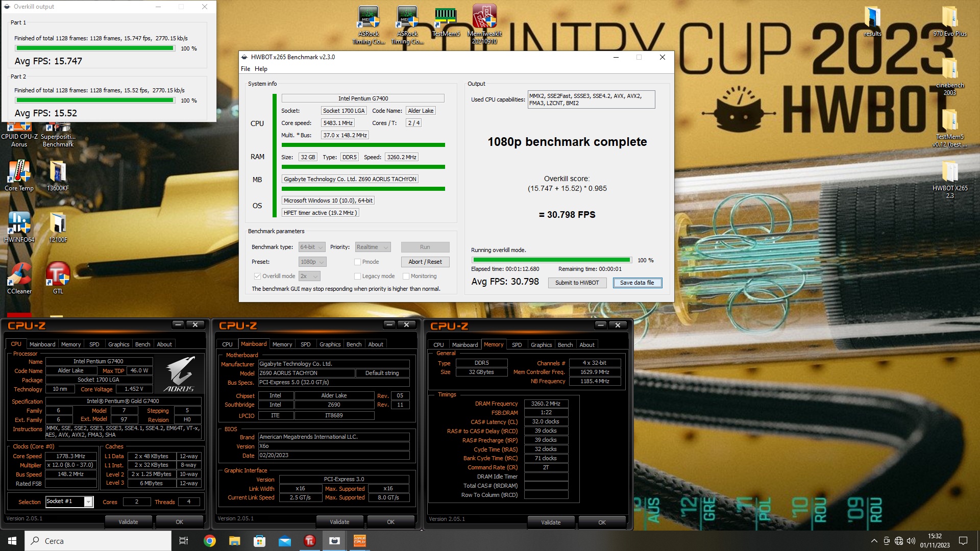Screen dimensions: 980x551
Task: Click the Abort / Reset button
Action: click(425, 262)
